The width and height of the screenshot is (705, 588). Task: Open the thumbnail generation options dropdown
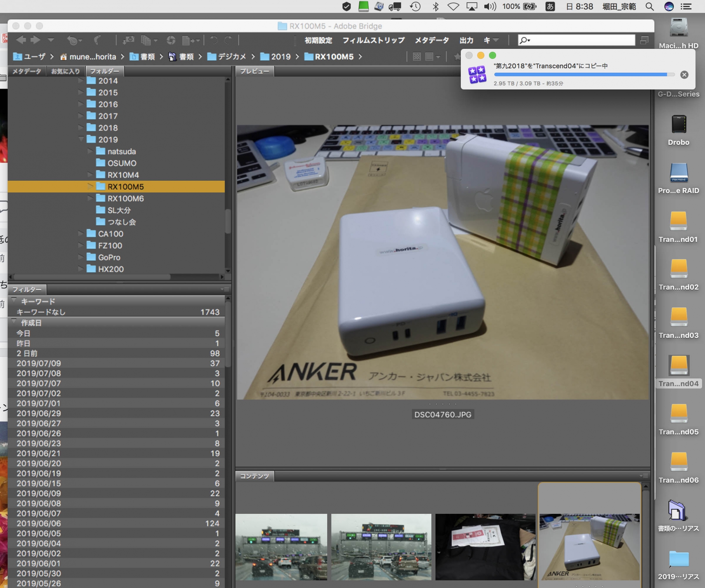point(433,57)
